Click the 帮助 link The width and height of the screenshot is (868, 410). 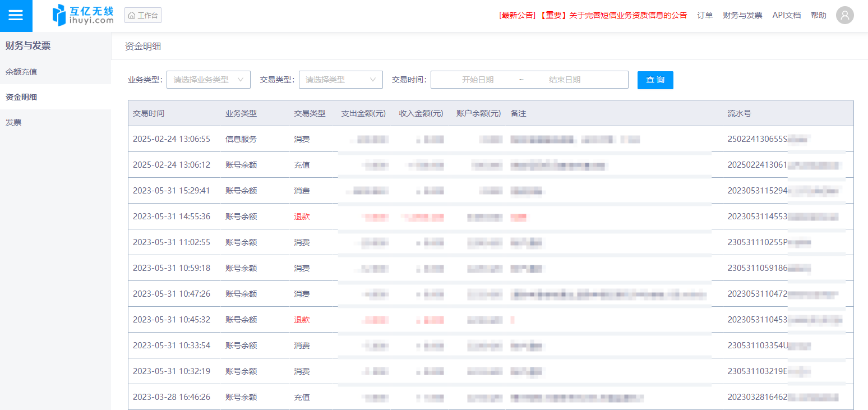pyautogui.click(x=818, y=16)
